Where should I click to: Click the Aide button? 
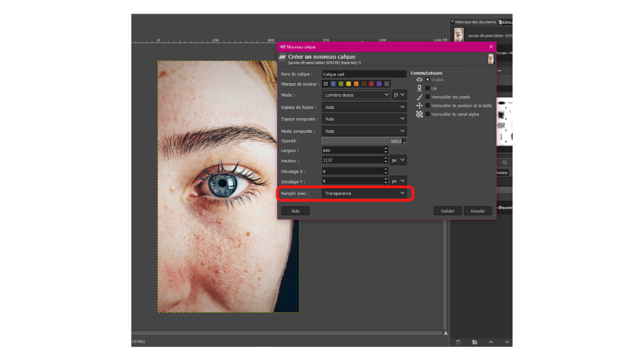(296, 211)
